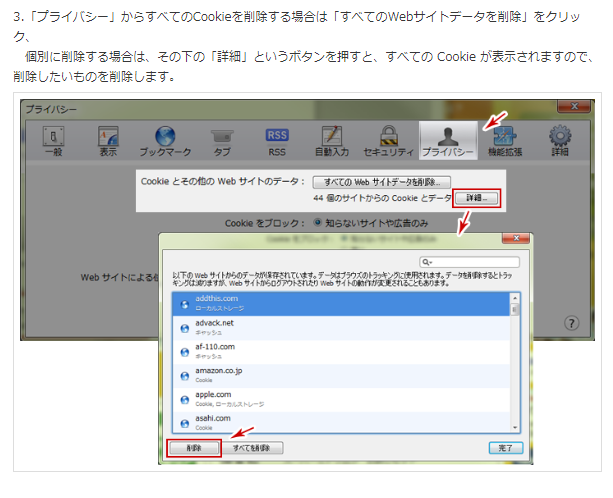Select the 自動入力 (AutoFill) icon
Image resolution: width=613 pixels, height=498 pixels.
point(332,139)
